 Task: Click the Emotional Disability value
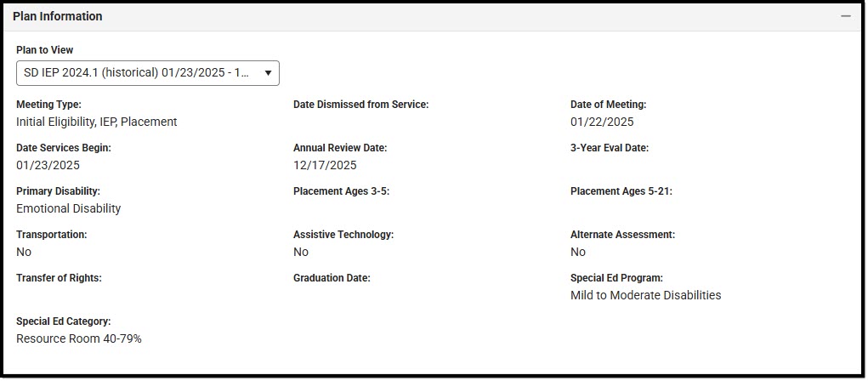click(69, 208)
